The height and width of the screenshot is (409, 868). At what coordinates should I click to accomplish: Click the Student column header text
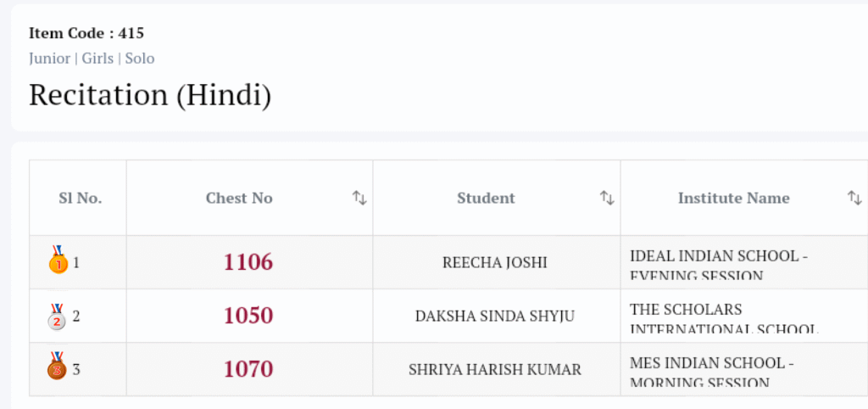pos(486,198)
